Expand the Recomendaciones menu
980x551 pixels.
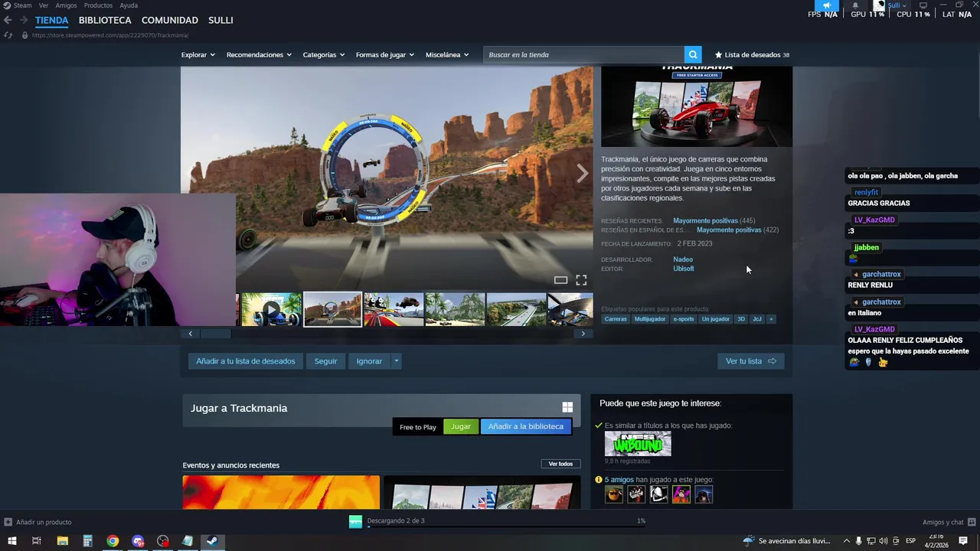pos(259,54)
